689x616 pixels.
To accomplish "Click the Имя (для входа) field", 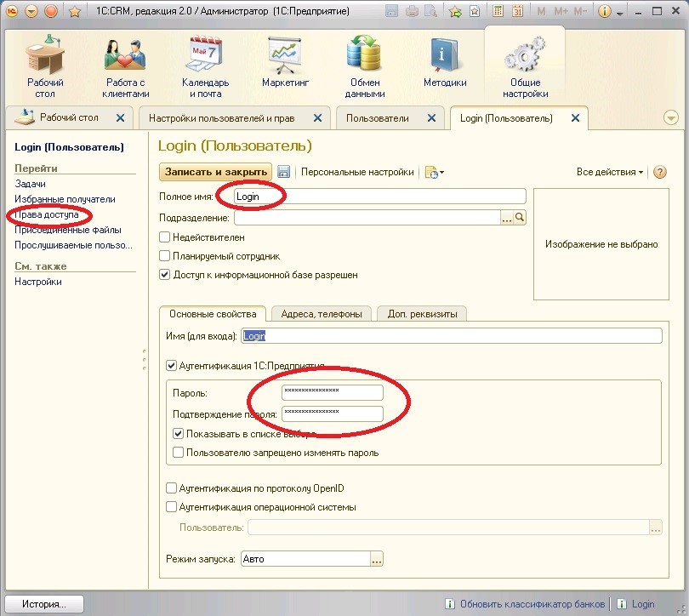I will tap(452, 336).
